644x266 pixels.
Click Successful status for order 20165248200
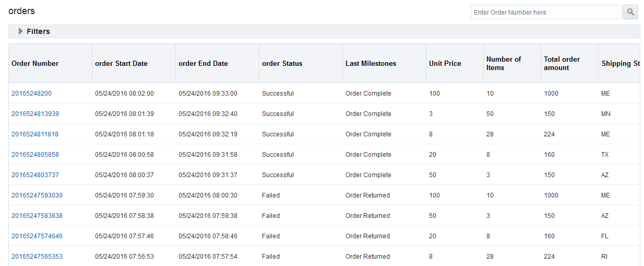[278, 94]
